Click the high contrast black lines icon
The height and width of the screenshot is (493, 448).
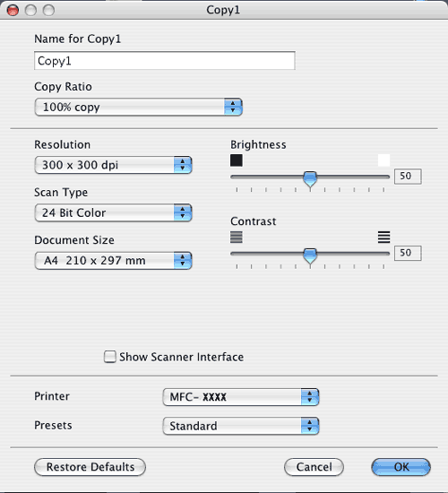[x=383, y=237]
